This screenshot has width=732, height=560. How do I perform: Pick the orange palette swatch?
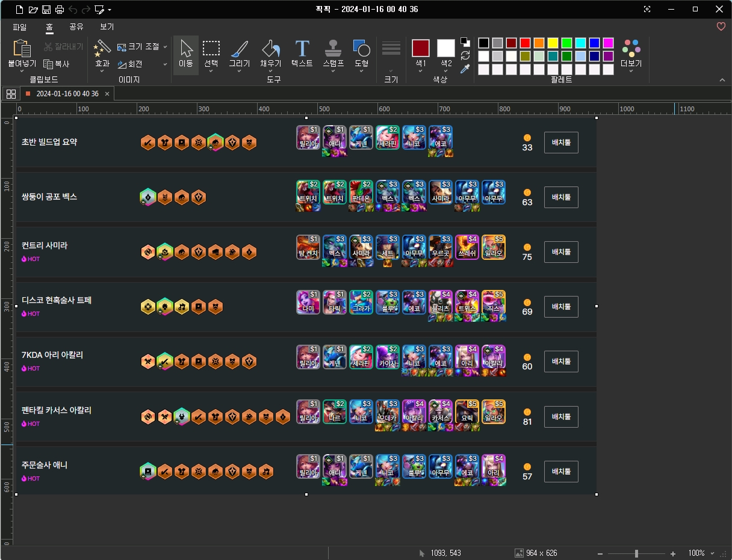[539, 43]
